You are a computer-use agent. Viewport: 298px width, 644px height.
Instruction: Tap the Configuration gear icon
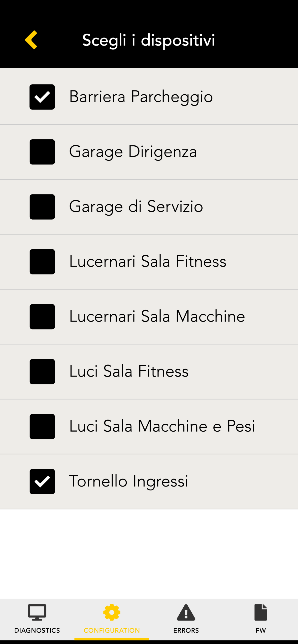[112, 612]
